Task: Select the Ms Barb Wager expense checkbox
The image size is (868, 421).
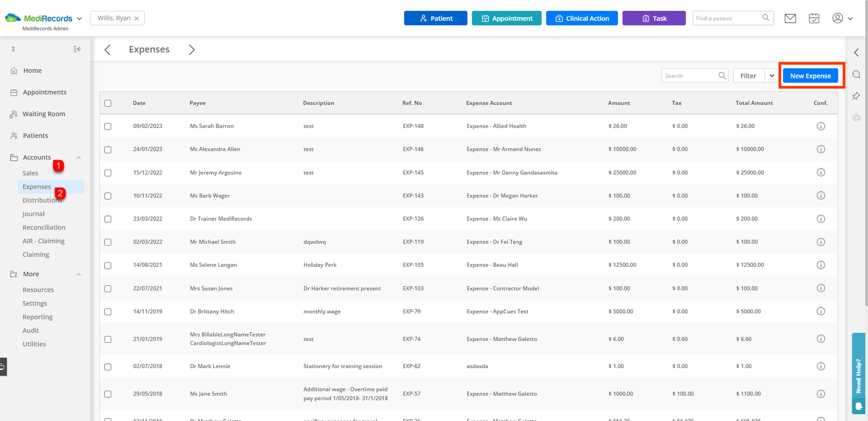Action: (108, 196)
